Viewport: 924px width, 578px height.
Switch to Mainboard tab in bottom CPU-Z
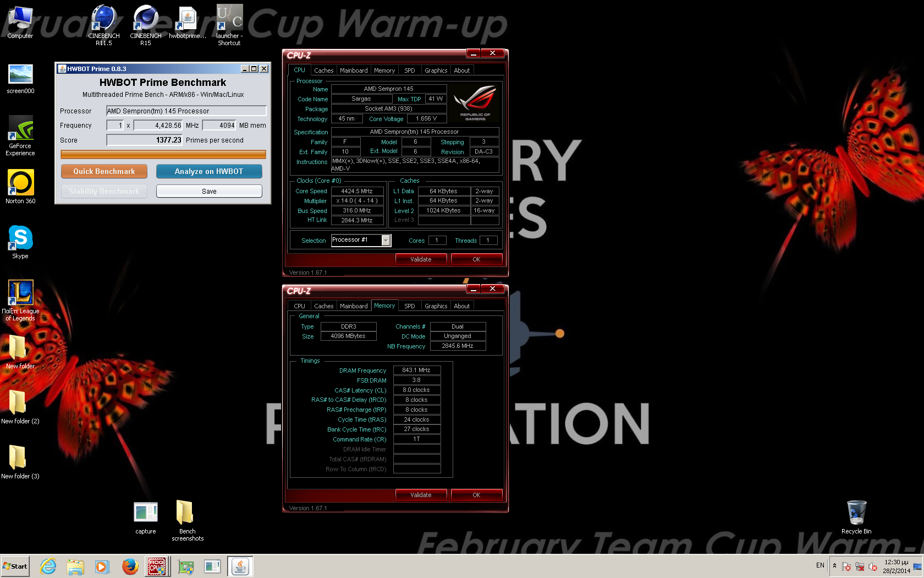click(354, 306)
